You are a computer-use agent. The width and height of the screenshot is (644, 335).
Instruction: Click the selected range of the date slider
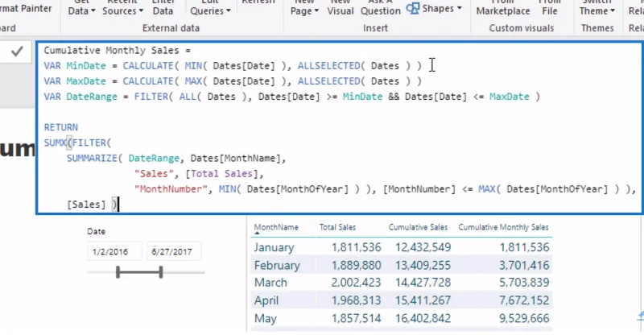[139, 271]
